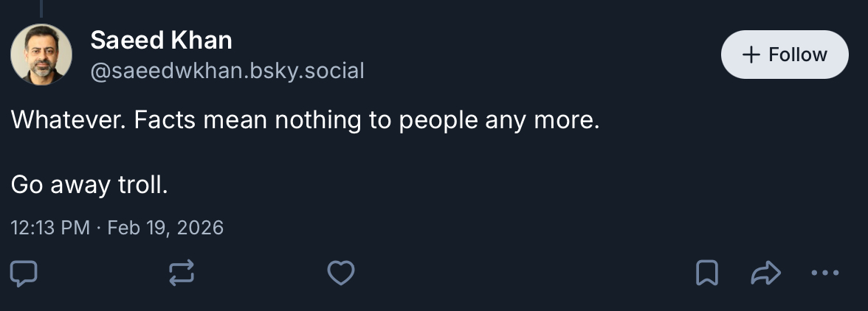Bookmark this post by Saeed Khan
Image resolution: width=868 pixels, height=311 pixels.
coord(707,273)
